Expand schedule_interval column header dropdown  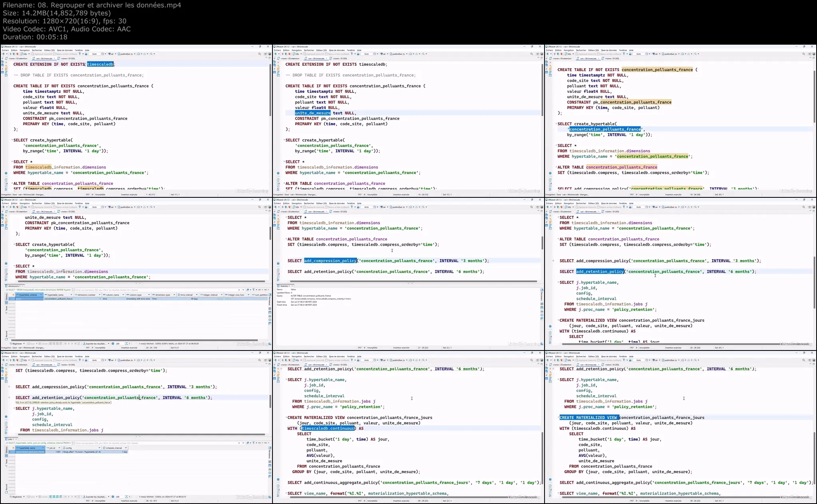tap(126, 448)
